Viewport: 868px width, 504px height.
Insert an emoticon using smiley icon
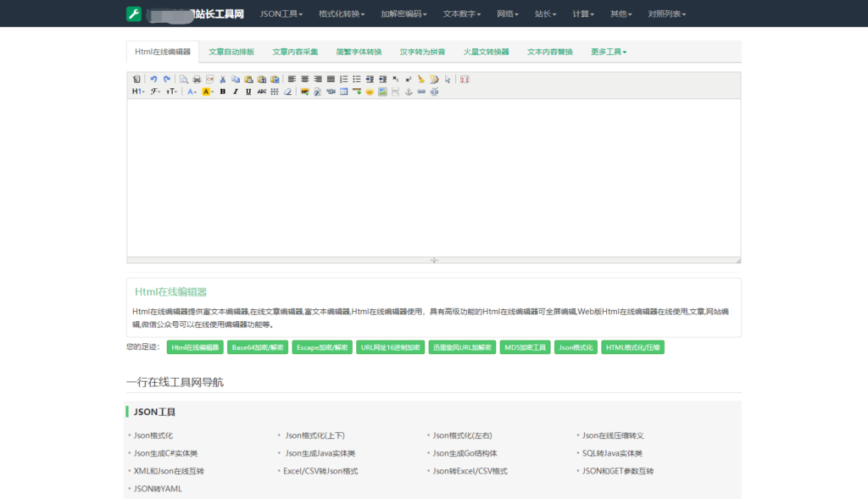point(370,91)
